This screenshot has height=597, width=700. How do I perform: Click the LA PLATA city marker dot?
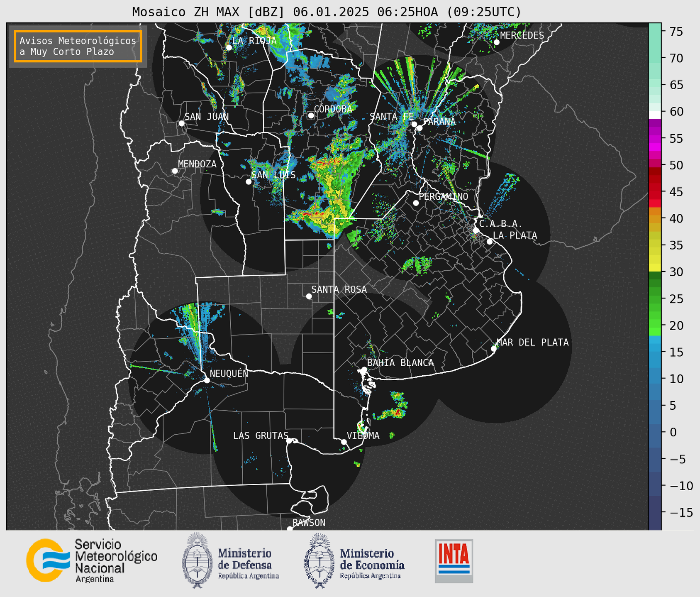490,242
